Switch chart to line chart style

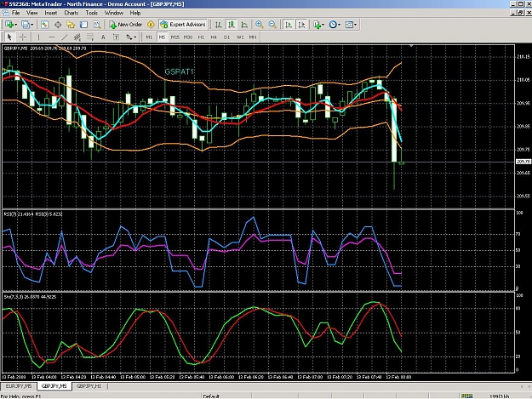pos(244,25)
